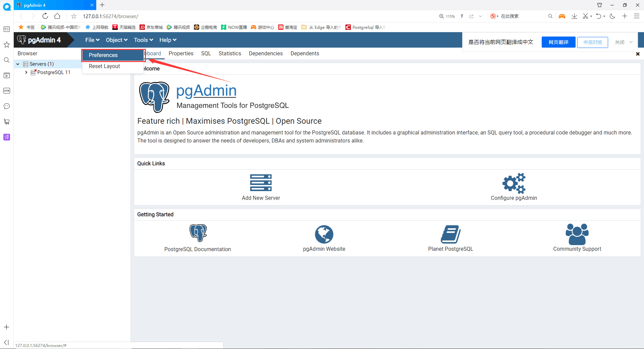Collapse the Servers (1) tree node
This screenshot has height=349, width=644.
[x=18, y=64]
